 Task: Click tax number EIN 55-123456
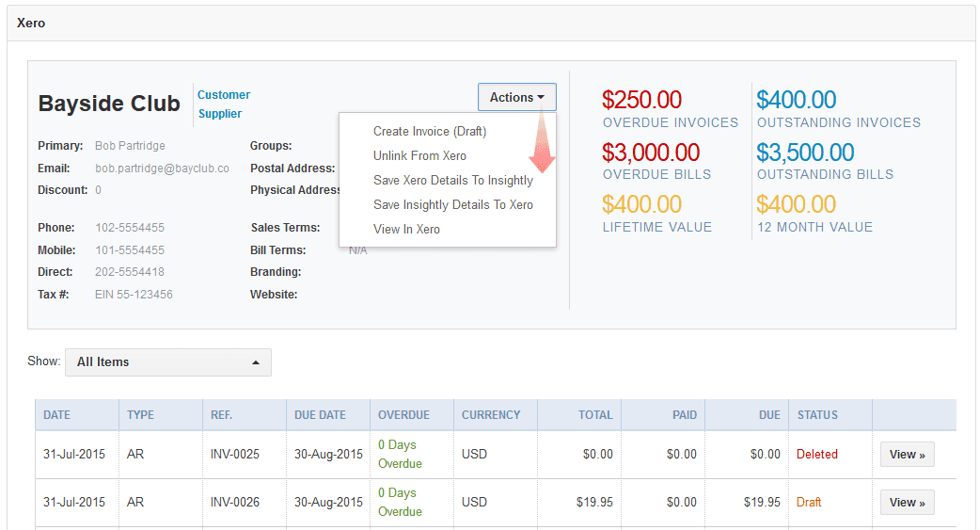tap(134, 295)
